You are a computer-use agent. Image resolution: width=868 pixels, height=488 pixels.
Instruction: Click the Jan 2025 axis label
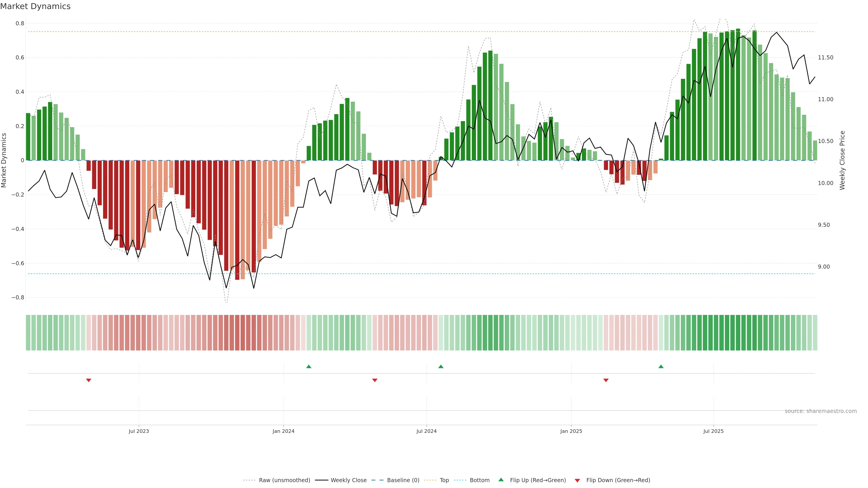[571, 431]
